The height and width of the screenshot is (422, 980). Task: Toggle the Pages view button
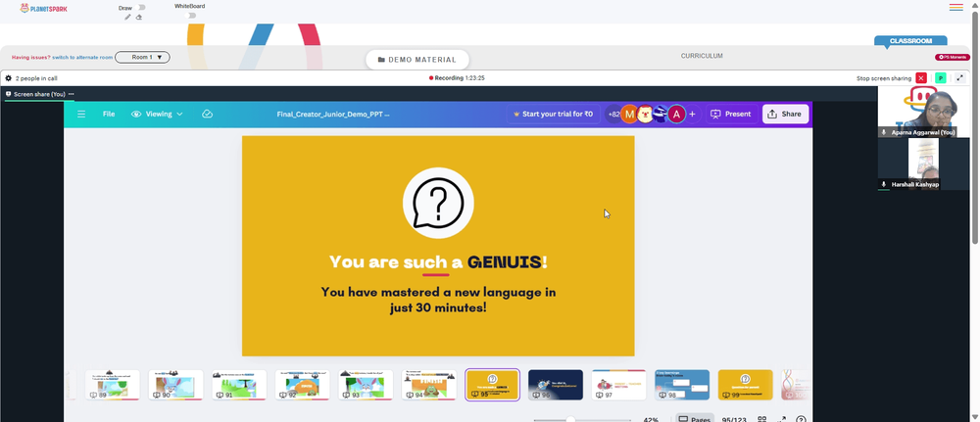click(x=695, y=419)
